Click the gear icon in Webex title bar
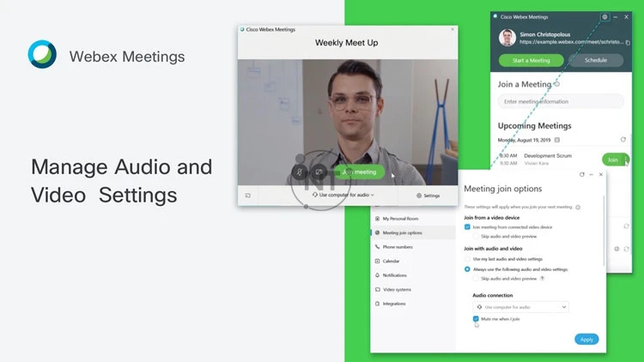This screenshot has height=362, width=644. (605, 17)
